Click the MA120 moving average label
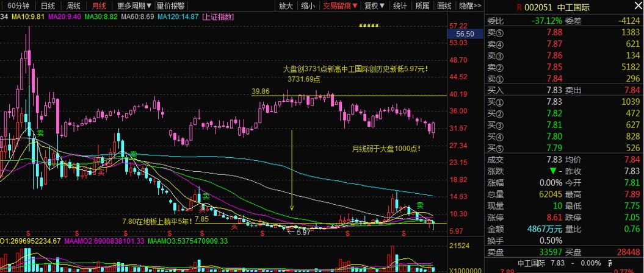This screenshot has width=644, height=273. (177, 17)
